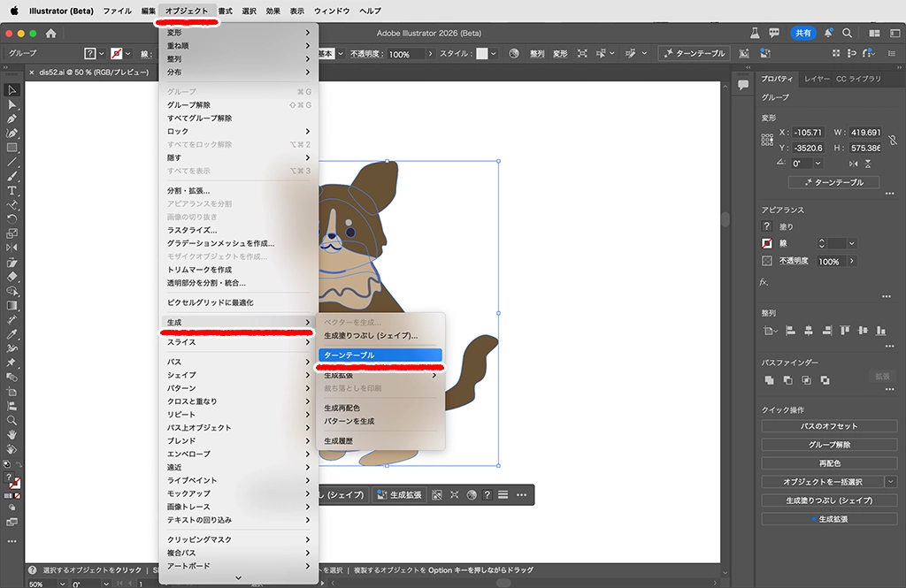Click the blue 共有 share button
This screenshot has width=906, height=588.
(x=802, y=33)
